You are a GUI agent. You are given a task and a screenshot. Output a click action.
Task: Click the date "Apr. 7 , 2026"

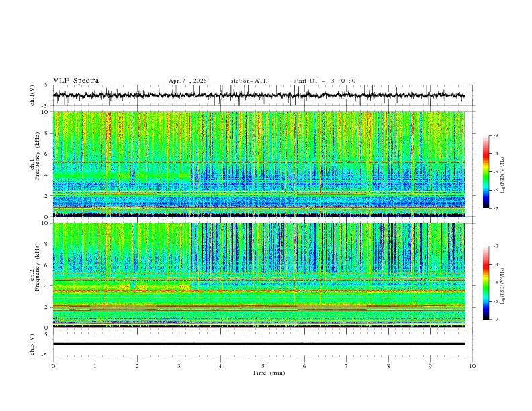(187, 81)
